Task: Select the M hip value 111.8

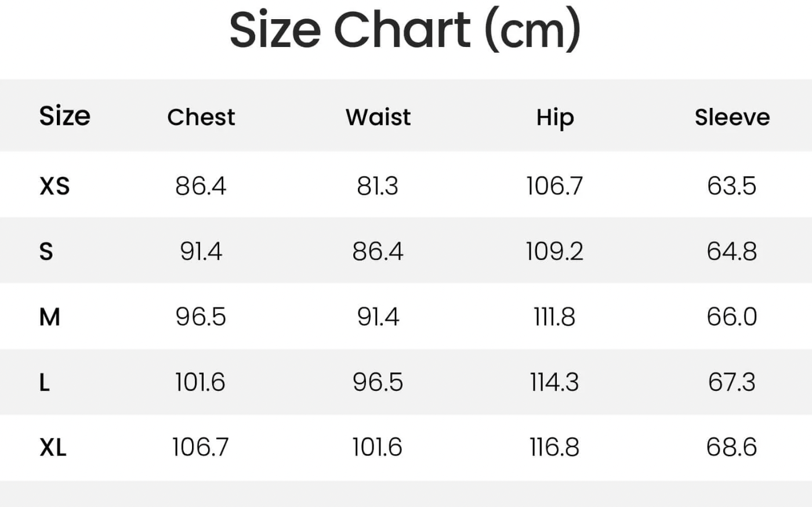Action: [554, 317]
